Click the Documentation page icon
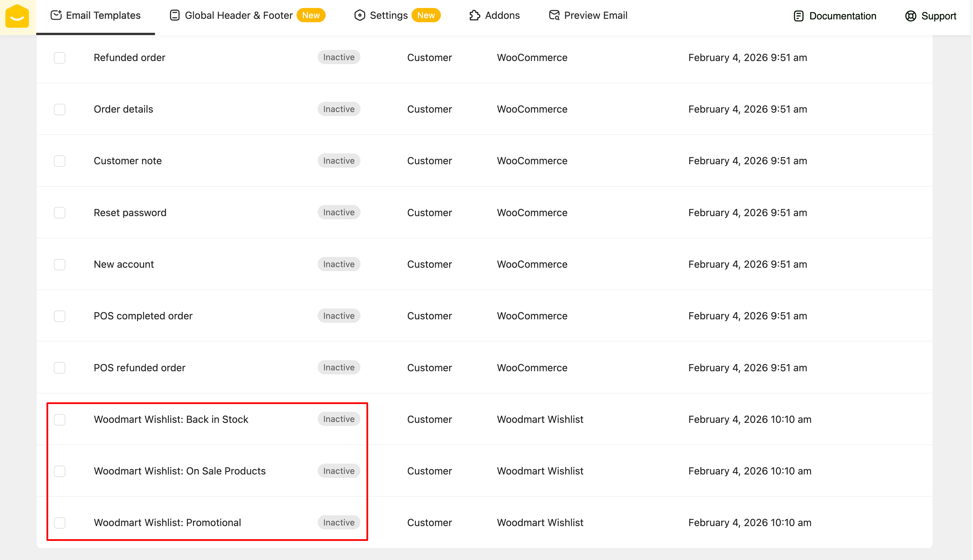This screenshot has height=560, width=973. pos(798,16)
